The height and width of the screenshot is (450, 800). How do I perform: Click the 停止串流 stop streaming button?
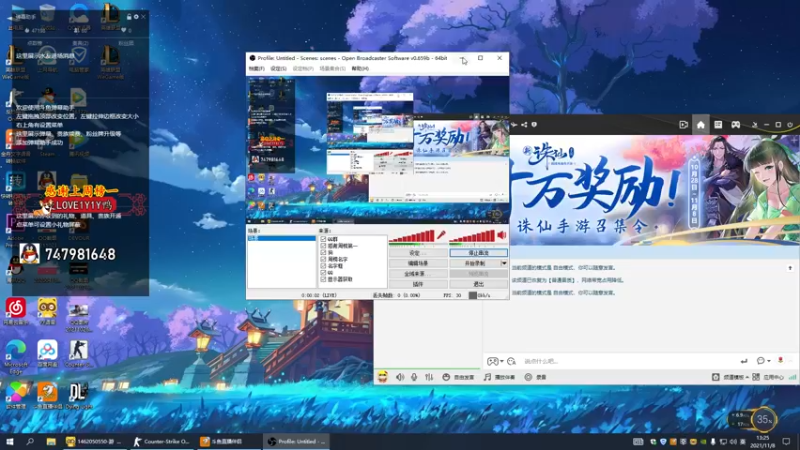478,253
